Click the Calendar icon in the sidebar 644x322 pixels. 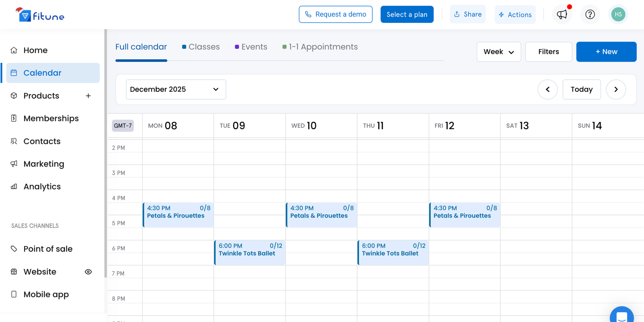14,73
